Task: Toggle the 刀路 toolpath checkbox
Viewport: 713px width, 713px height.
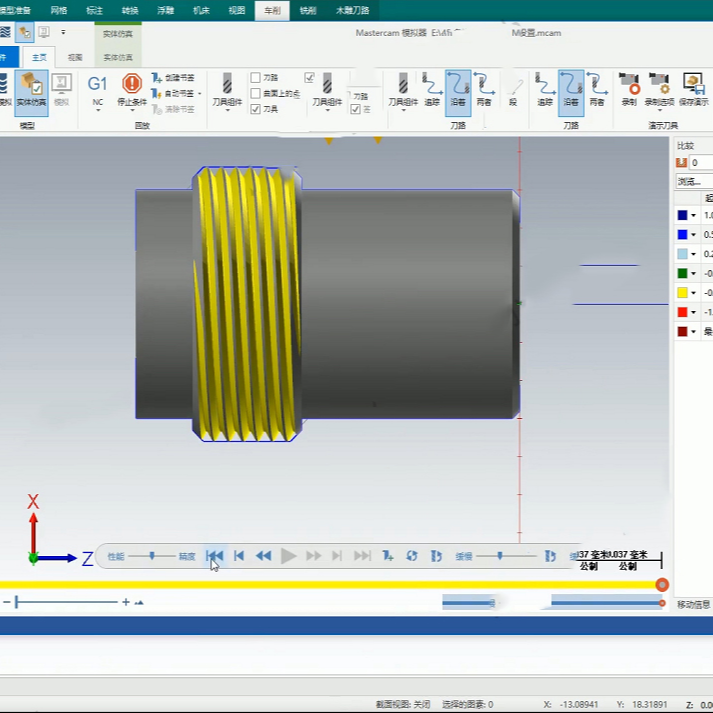Action: click(256, 77)
